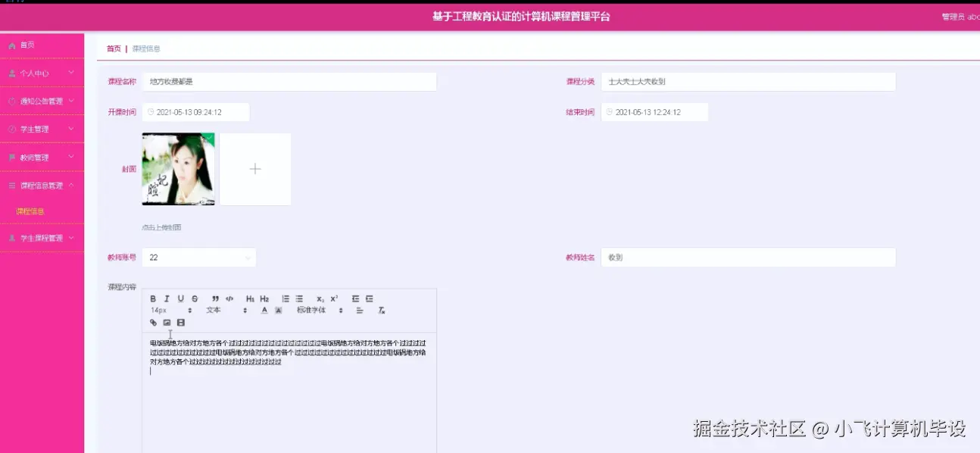Increase the text indent
Viewport: 980px width, 453px height.
pyautogui.click(x=369, y=299)
